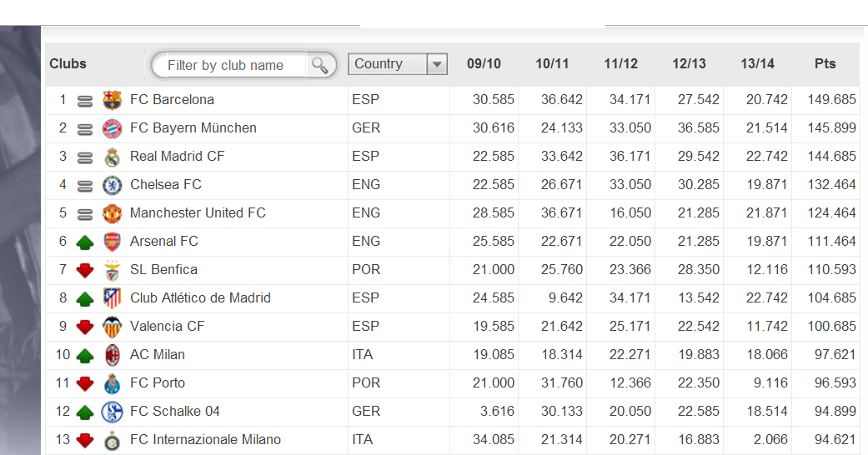
Task: Click the FC Internazionale Milano crest
Action: [x=113, y=441]
